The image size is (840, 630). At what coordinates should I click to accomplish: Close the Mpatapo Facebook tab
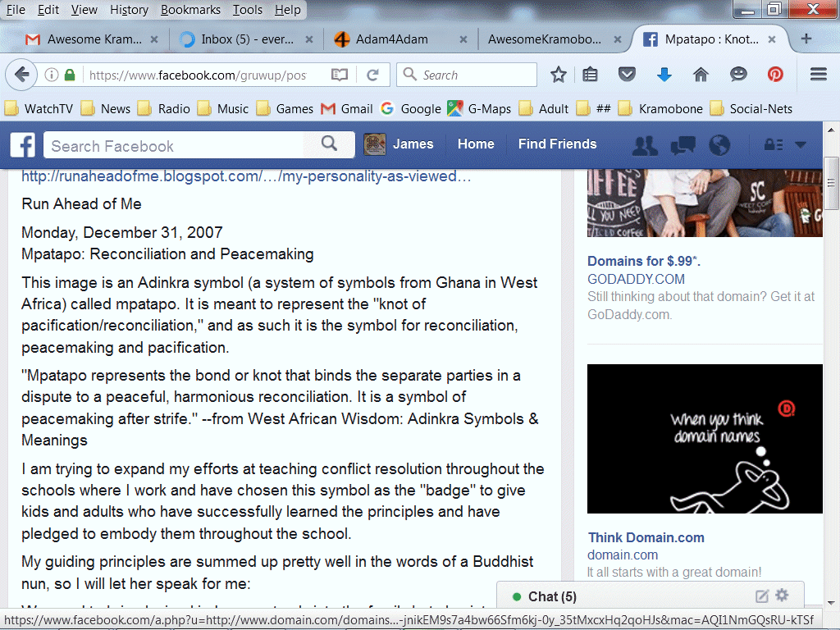click(772, 39)
